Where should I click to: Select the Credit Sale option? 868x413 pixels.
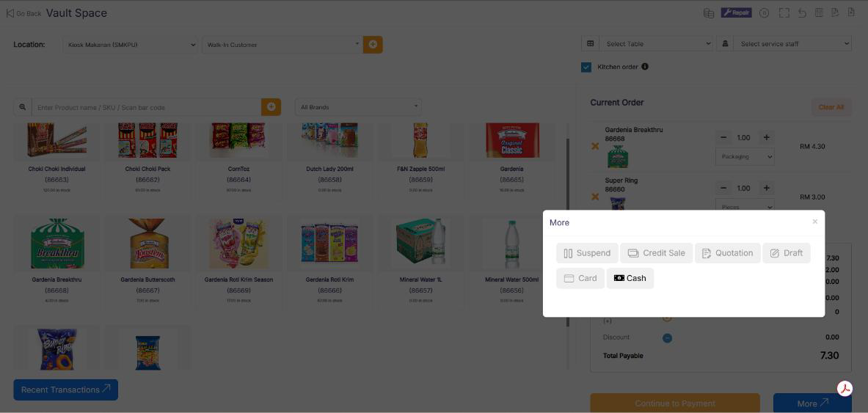point(656,253)
